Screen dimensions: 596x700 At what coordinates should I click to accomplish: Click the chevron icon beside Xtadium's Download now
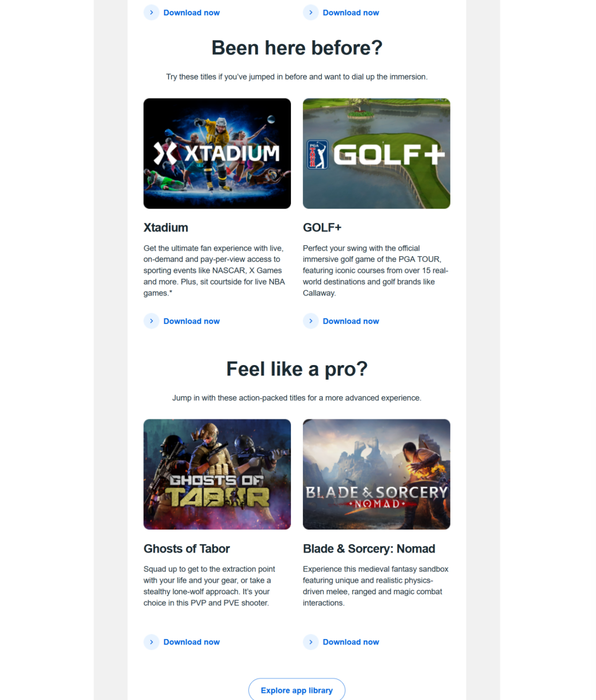tap(151, 321)
